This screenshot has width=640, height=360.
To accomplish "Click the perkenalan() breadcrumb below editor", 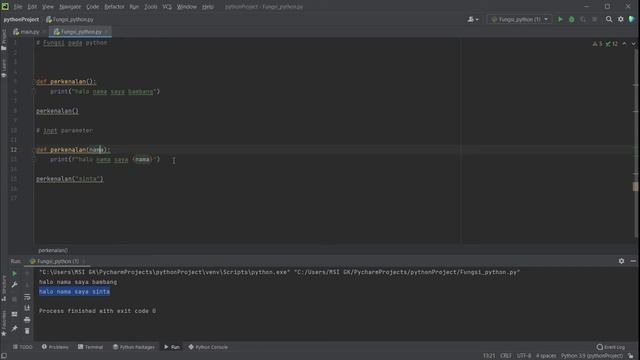I will [53, 250].
